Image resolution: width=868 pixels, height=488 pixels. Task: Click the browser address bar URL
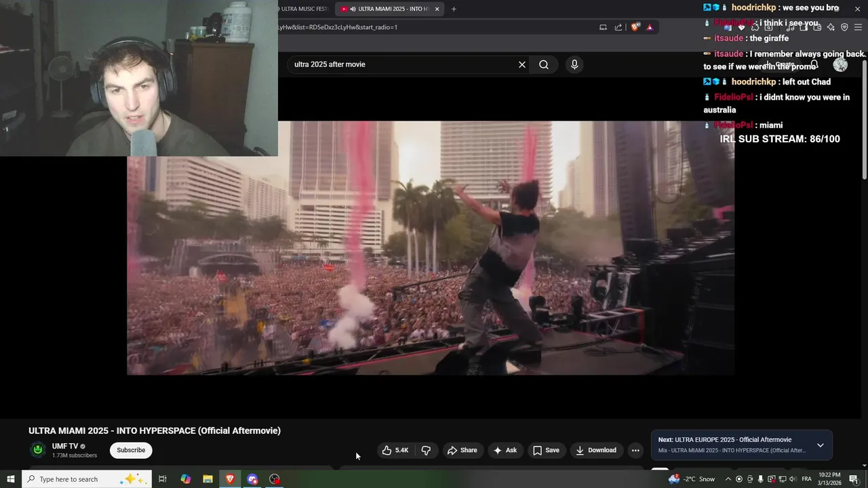coord(339,27)
